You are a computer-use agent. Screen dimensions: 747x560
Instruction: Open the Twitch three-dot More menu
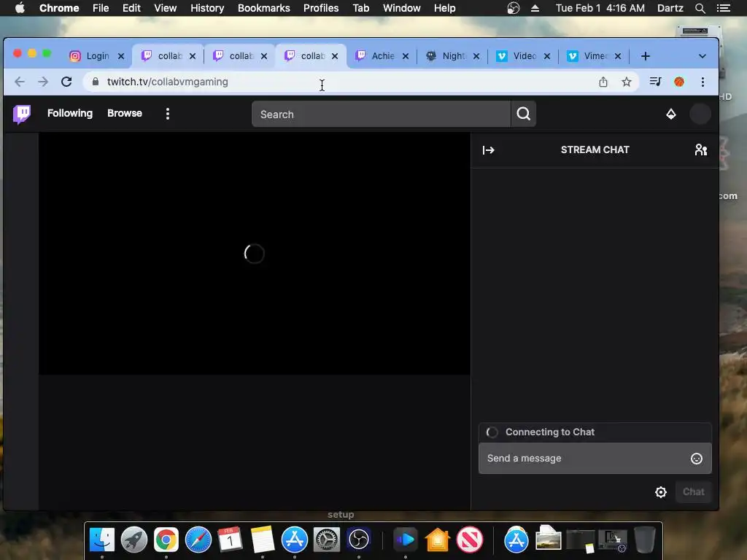(x=168, y=113)
